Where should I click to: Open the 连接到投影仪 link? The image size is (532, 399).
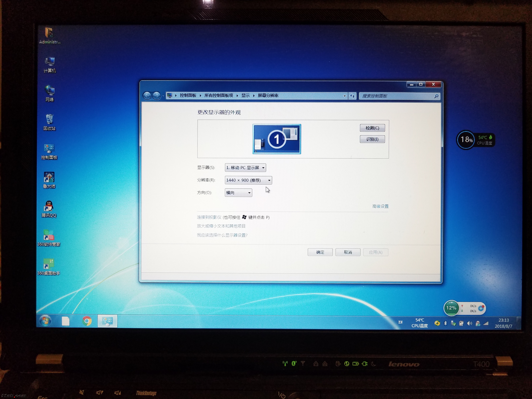[x=209, y=217]
